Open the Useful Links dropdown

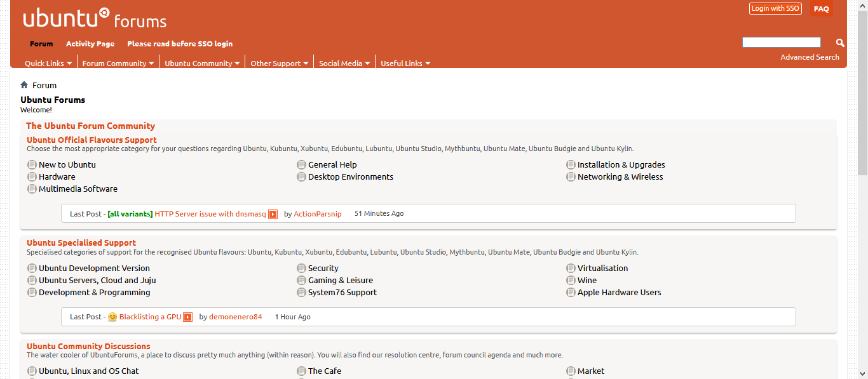[x=405, y=63]
